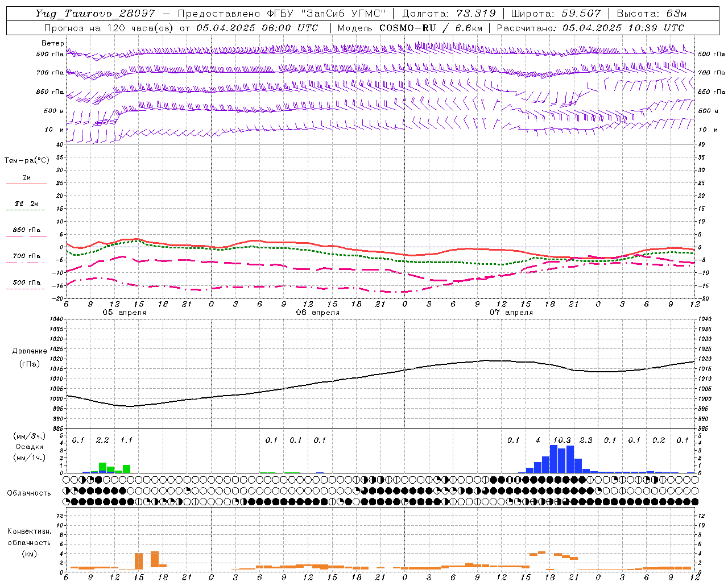Click the 850 гПа entry in temperature legend
This screenshot has height=582, width=728.
[27, 230]
